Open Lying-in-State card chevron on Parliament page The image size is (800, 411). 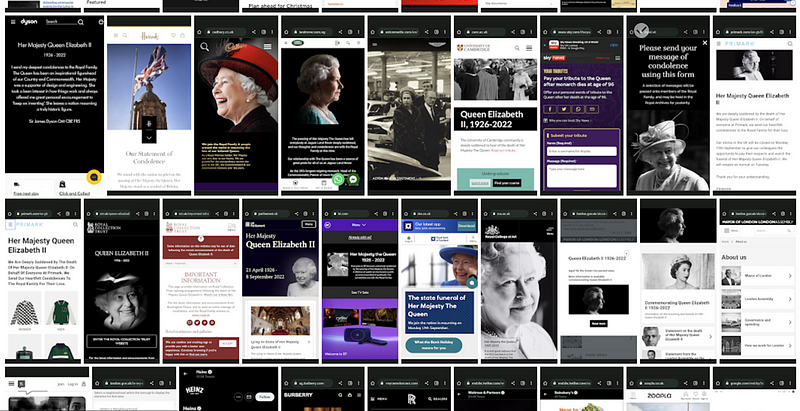[x=310, y=343]
